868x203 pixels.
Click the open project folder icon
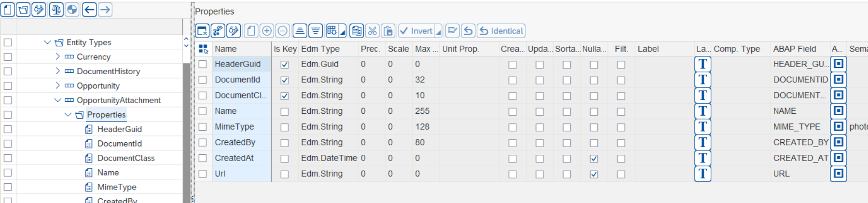pyautogui.click(x=23, y=10)
